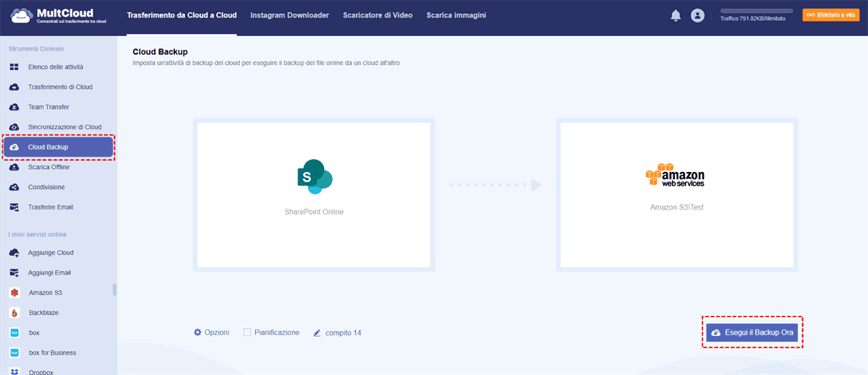Click the SharePoint Online logo

pos(314,176)
